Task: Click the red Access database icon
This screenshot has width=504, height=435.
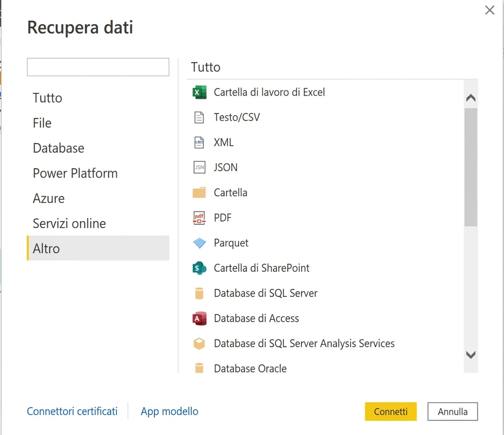Action: pos(199,319)
